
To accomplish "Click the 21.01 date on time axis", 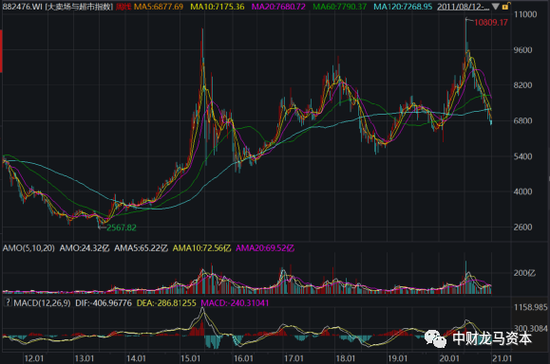I will click(502, 358).
